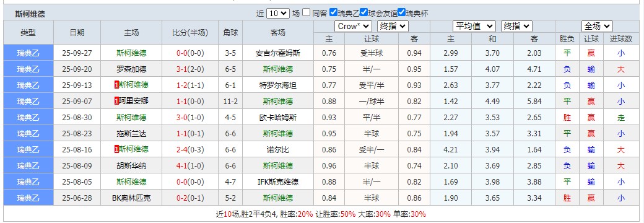Open the 平均值 odds dropdown

click(474, 26)
